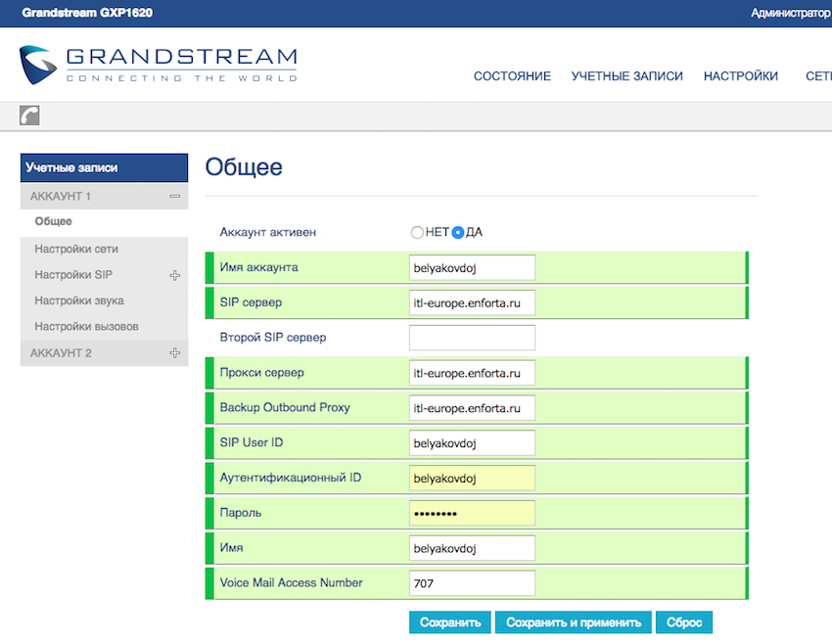Select ДА for Аккаунт активен
The height and width of the screenshot is (644, 832).
point(457,232)
